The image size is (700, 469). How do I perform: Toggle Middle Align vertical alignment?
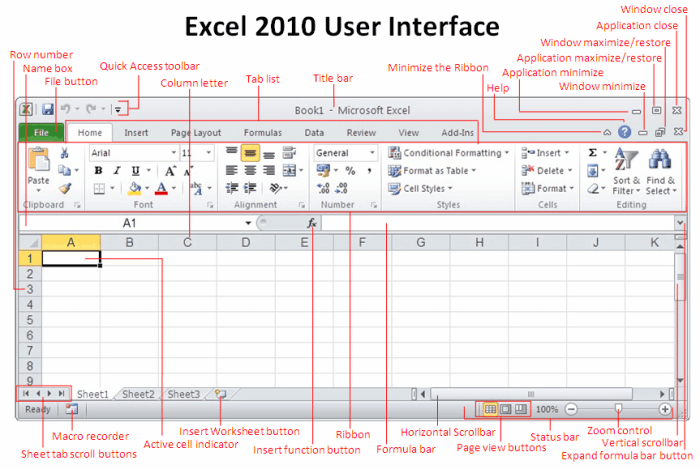pyautogui.click(x=250, y=153)
